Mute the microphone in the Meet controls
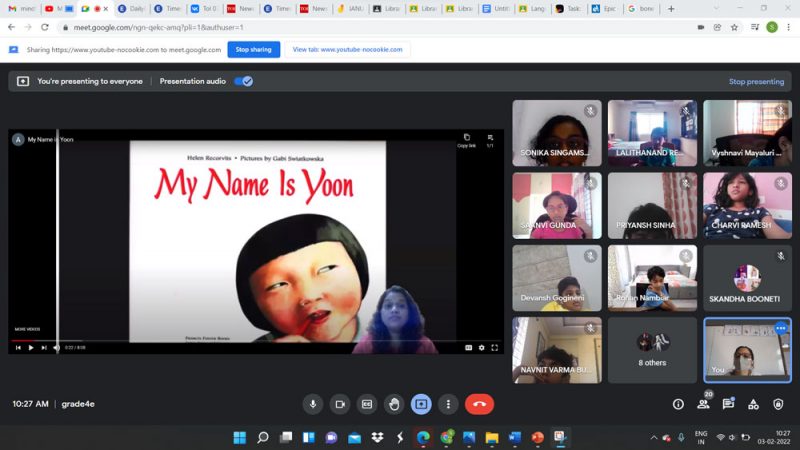Screen dimensions: 800x450 313,404
